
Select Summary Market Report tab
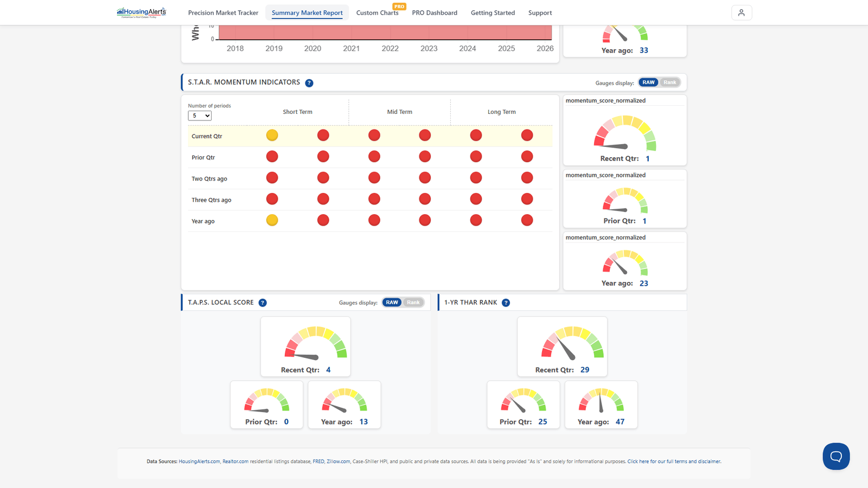tap(307, 12)
